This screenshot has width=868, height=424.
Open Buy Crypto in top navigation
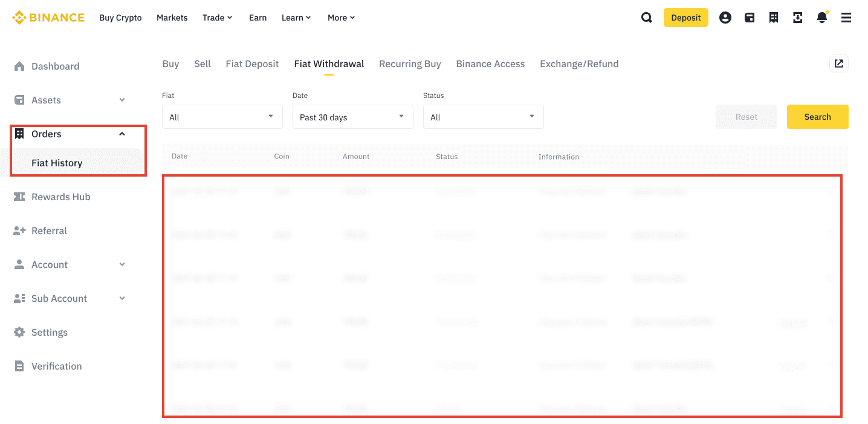pos(120,18)
